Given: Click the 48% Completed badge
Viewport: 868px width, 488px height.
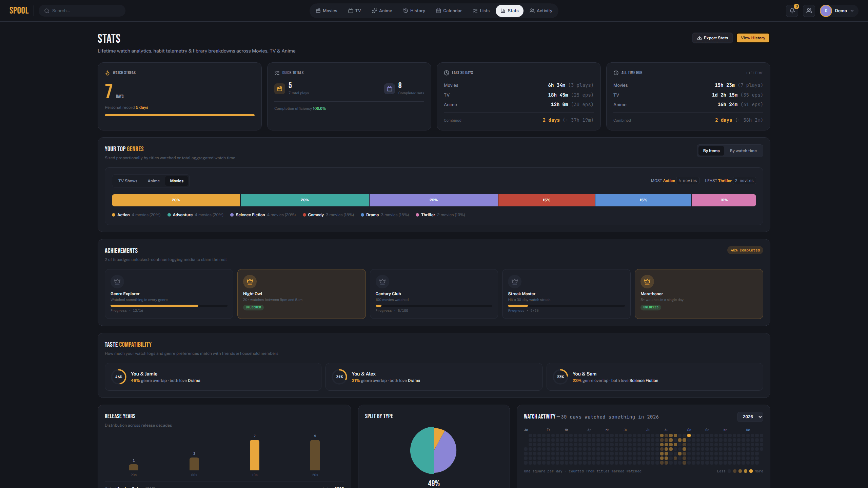Looking at the screenshot, I should click(745, 250).
